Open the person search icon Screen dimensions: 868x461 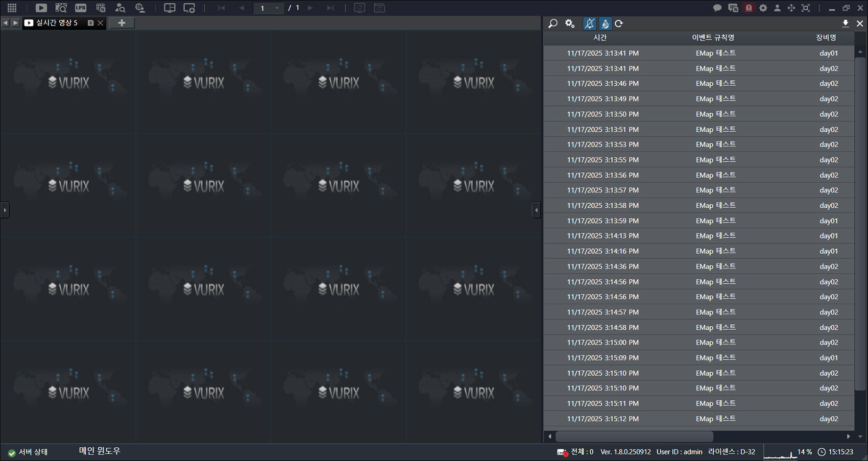pos(120,8)
